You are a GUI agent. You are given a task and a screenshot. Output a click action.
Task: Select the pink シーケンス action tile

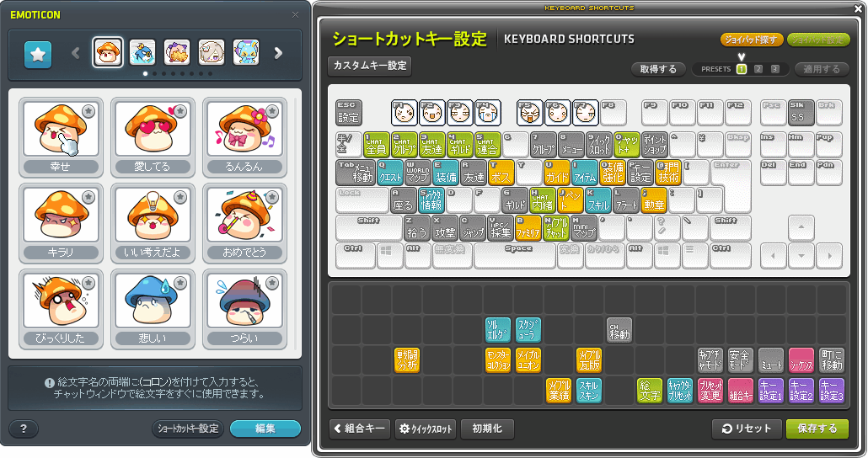[801, 359]
